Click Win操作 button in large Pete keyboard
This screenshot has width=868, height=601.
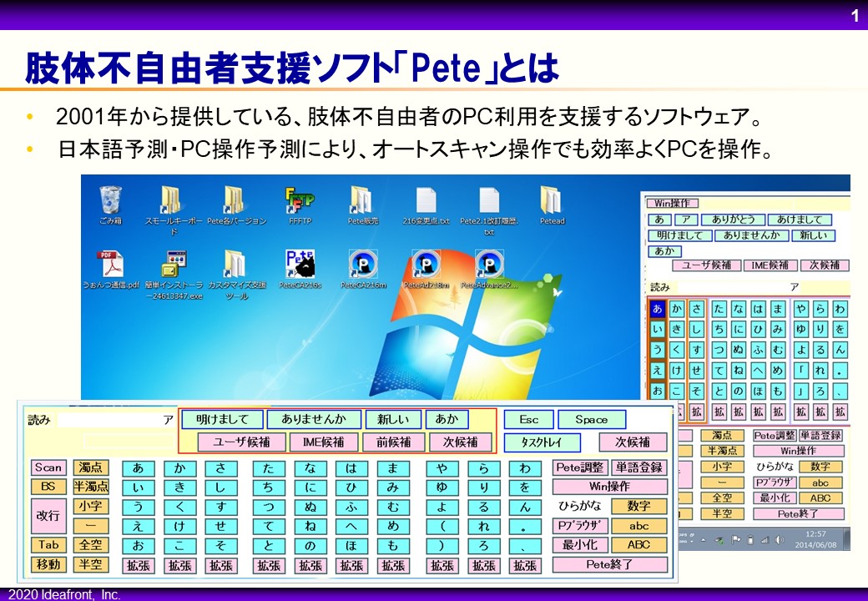609,487
